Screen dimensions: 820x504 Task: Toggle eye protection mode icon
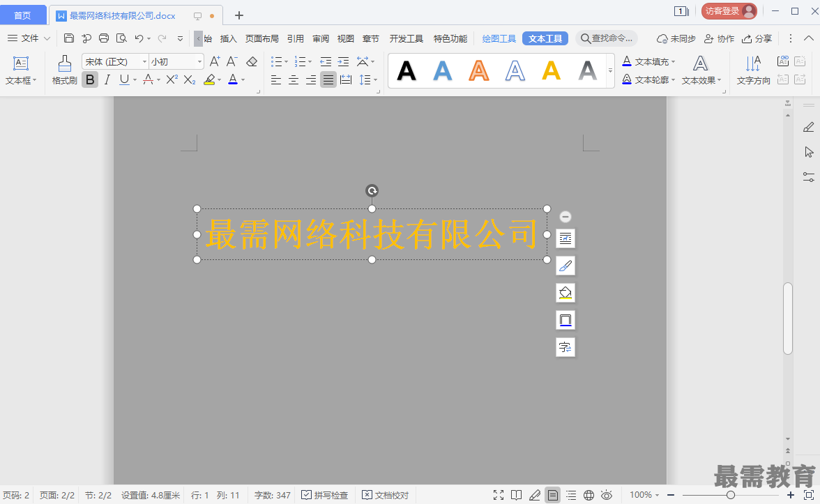coord(607,495)
